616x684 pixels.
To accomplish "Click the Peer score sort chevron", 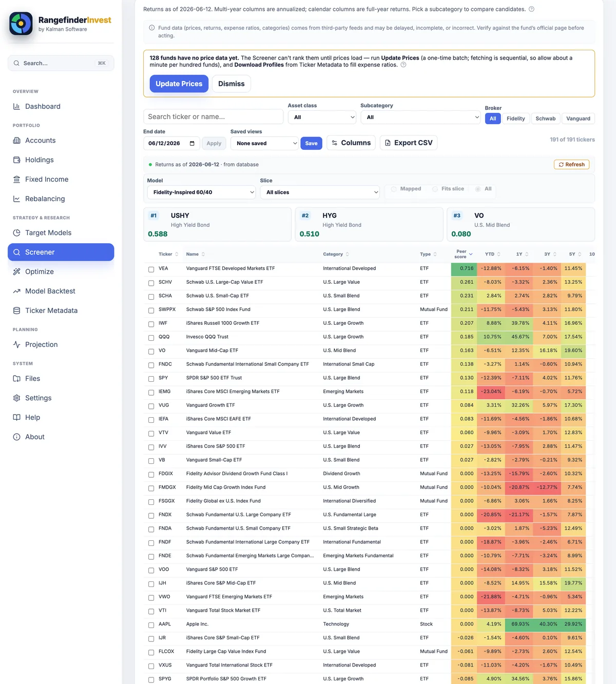I will tap(471, 254).
